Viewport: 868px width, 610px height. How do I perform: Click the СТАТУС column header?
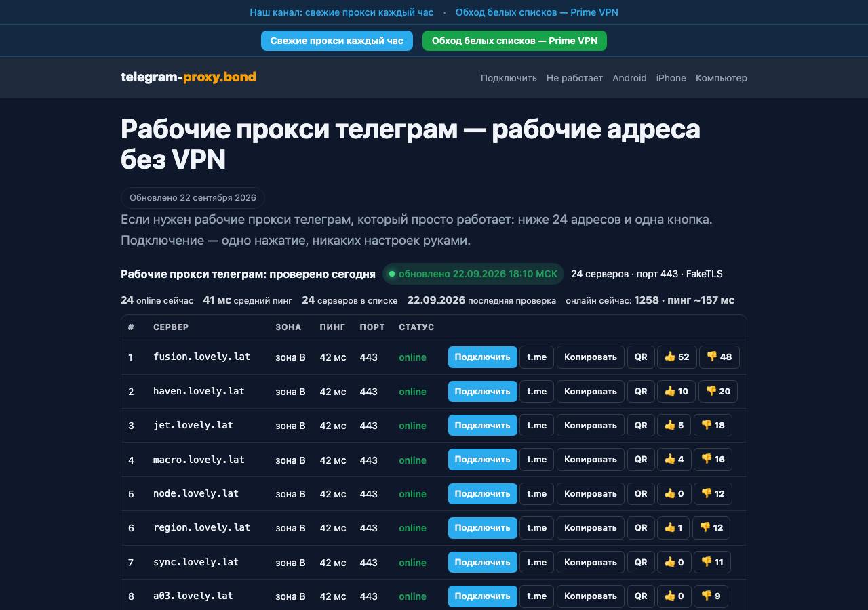(416, 327)
